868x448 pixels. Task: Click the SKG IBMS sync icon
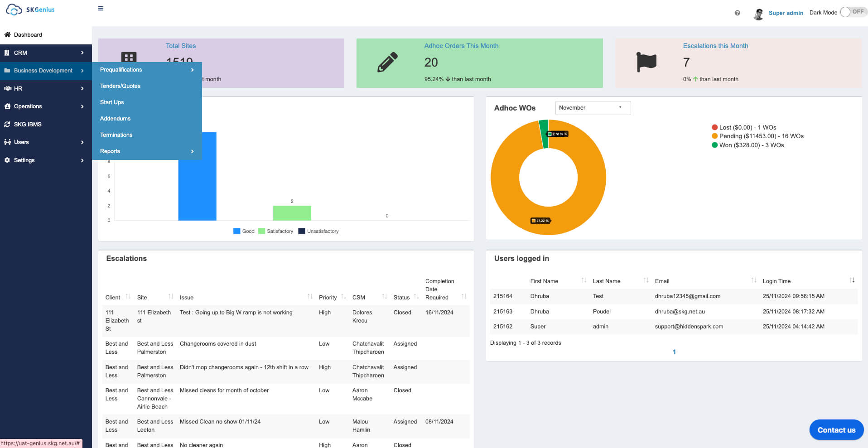coord(7,124)
